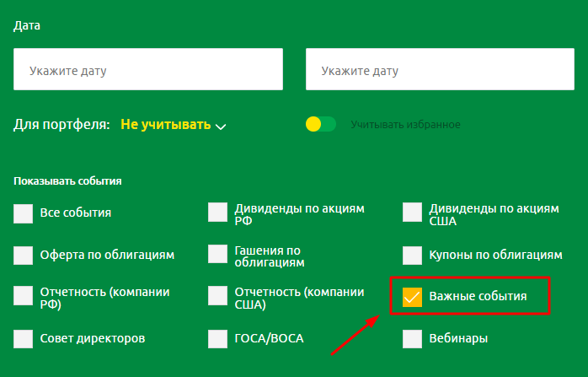The image size is (588, 377).
Task: Check the 'Совет директоров' checkbox
Action: click(24, 338)
